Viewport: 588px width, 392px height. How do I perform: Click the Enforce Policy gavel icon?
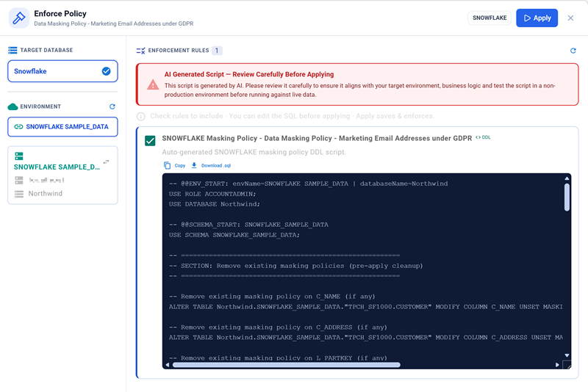(x=19, y=18)
